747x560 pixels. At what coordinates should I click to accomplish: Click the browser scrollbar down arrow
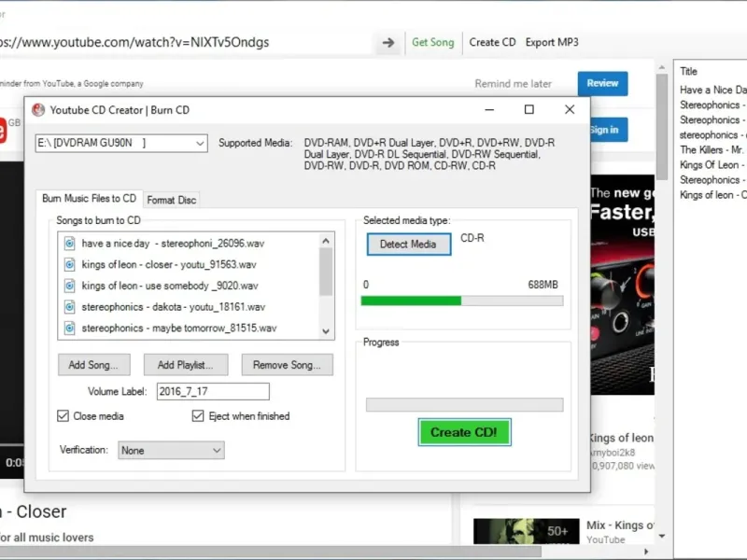[x=662, y=536]
